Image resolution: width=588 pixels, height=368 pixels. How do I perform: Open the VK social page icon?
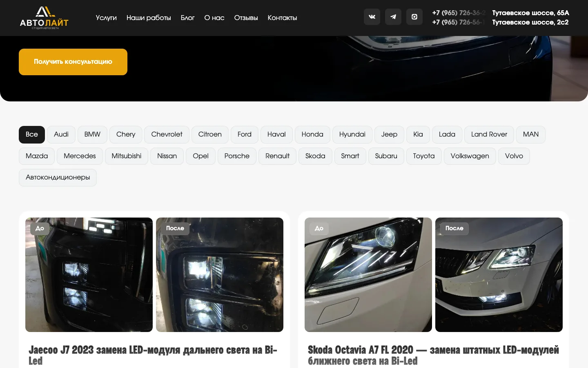tap(372, 17)
